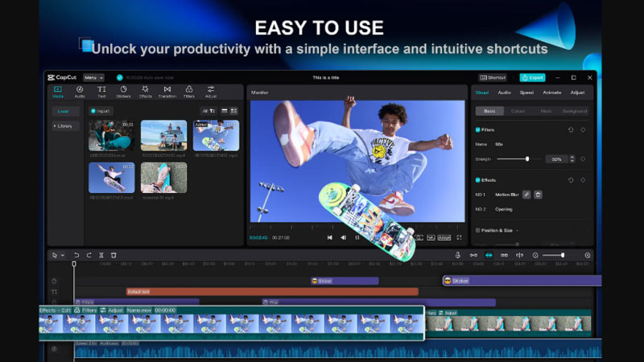
Task: Adjust the filter Strength slider
Action: click(527, 159)
